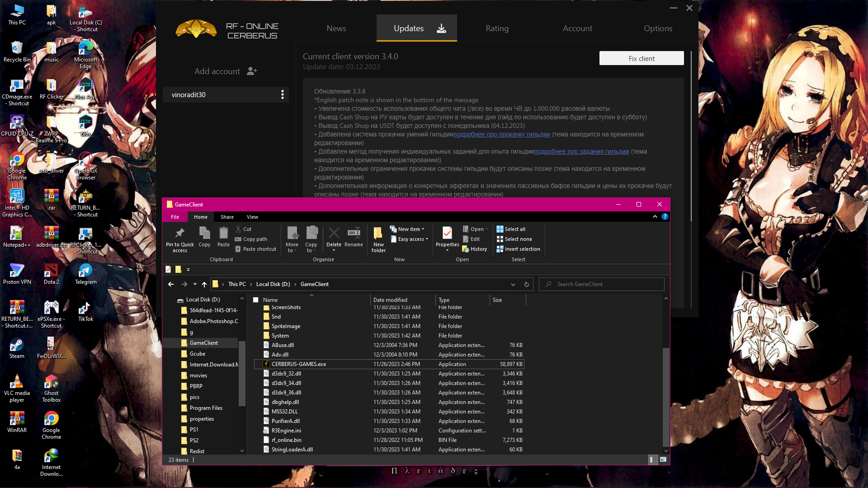Click the download icon on Updates tab

point(441,28)
